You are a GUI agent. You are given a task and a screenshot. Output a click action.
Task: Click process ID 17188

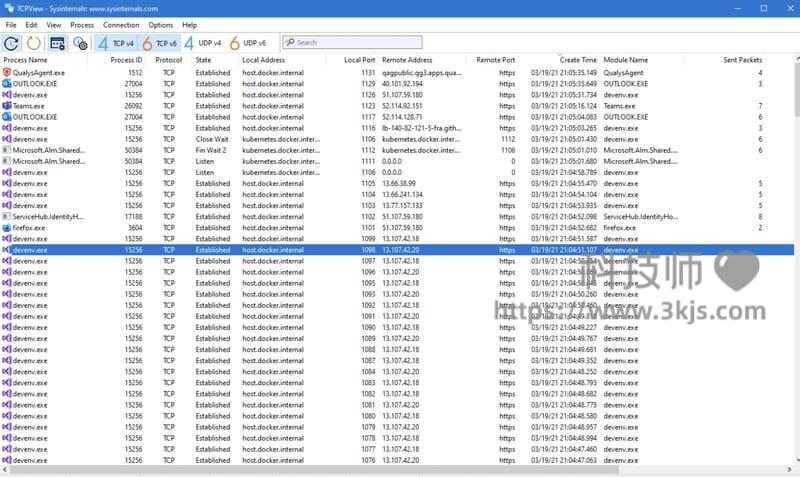tap(134, 217)
